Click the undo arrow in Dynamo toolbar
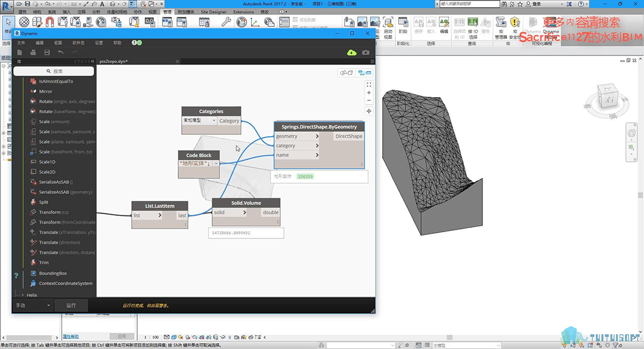 [x=60, y=52]
